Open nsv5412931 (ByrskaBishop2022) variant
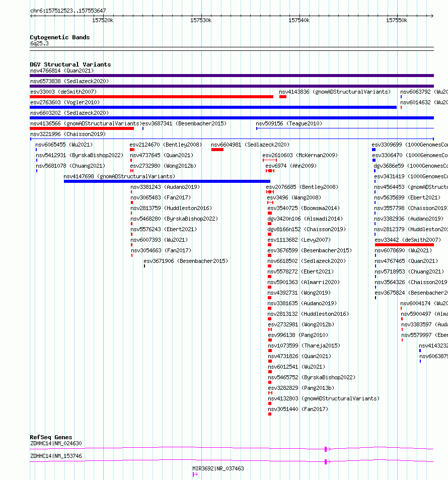The image size is (448, 480). point(80,155)
